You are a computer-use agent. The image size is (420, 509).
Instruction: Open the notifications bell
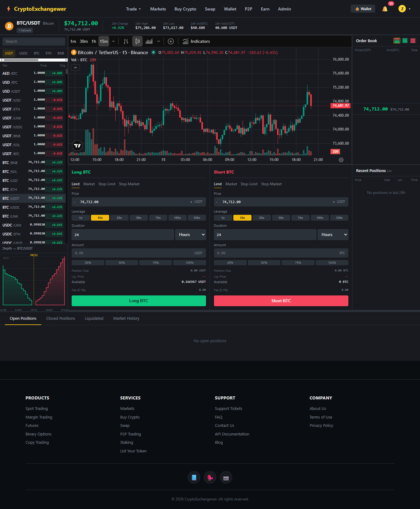point(385,9)
